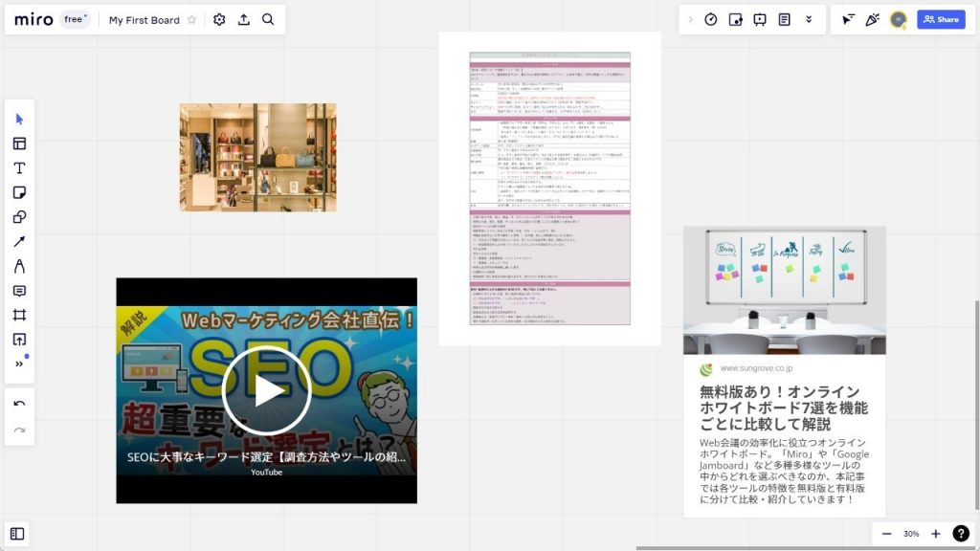Viewport: 980px width, 551px height.
Task: Select the Frame tool
Action: pyautogui.click(x=19, y=315)
